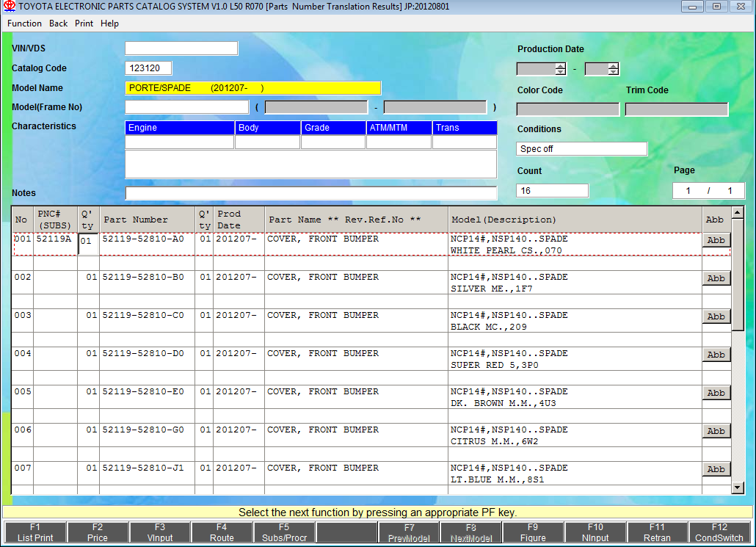Select the Engine characteristics column header
The height and width of the screenshot is (547, 756).
[180, 128]
